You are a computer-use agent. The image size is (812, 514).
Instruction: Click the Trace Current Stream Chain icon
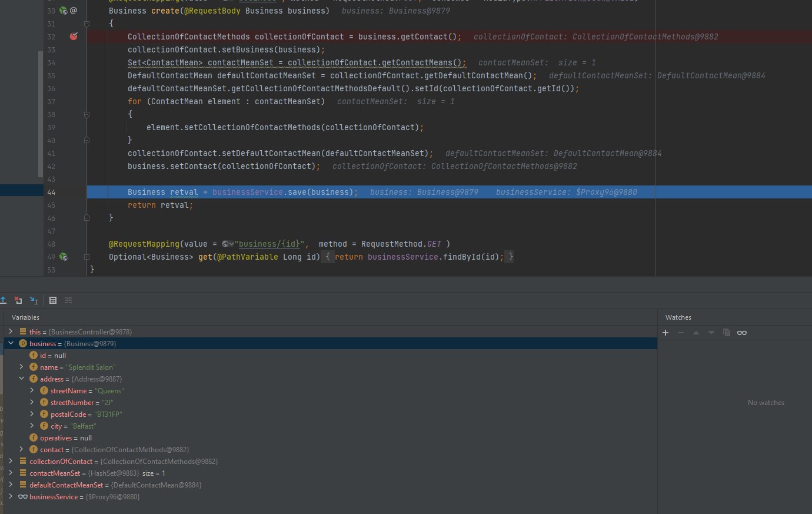point(68,300)
